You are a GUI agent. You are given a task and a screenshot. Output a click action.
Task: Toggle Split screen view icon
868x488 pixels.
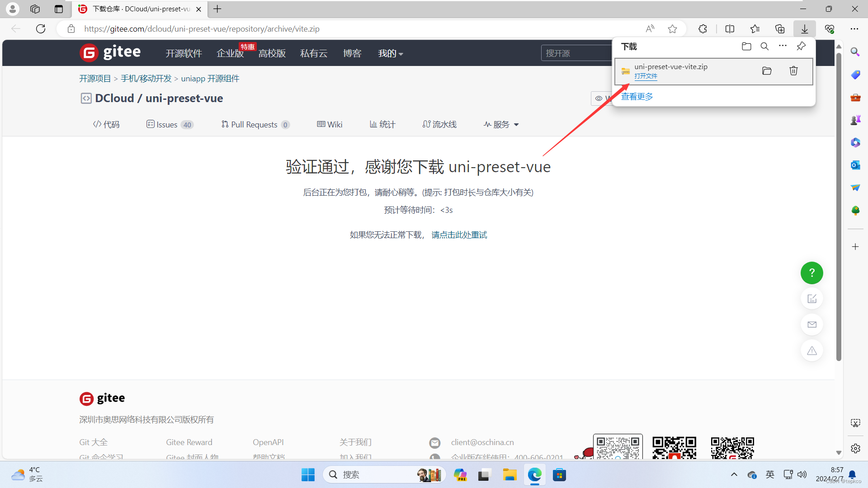coord(730,29)
